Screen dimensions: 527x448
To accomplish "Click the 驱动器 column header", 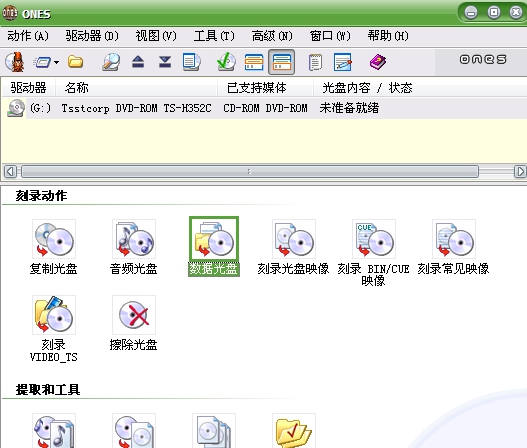I will pos(29,88).
